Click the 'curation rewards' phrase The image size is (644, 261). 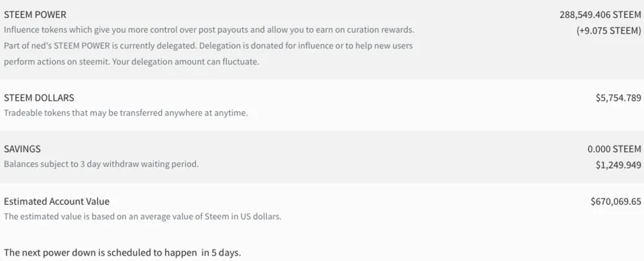pyautogui.click(x=380, y=30)
